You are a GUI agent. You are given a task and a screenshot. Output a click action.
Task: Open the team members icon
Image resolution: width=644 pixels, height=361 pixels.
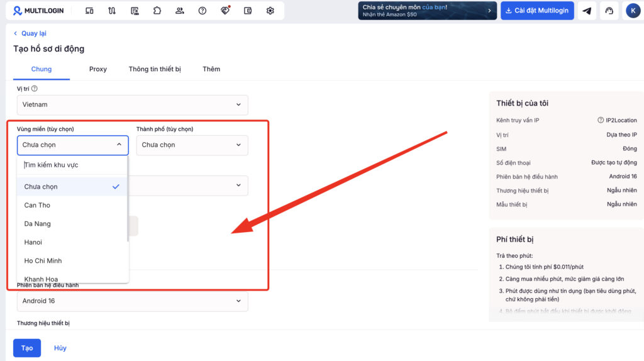[x=179, y=11]
